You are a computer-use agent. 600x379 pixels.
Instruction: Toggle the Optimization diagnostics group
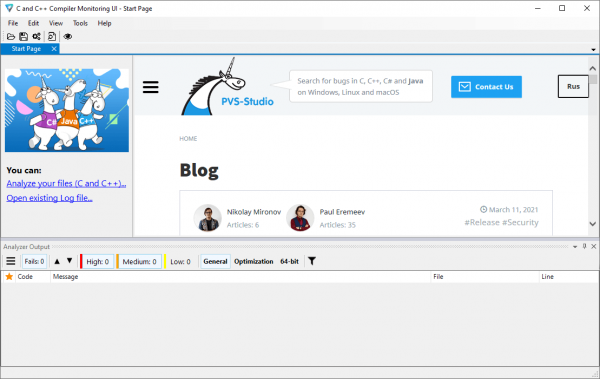tap(254, 261)
